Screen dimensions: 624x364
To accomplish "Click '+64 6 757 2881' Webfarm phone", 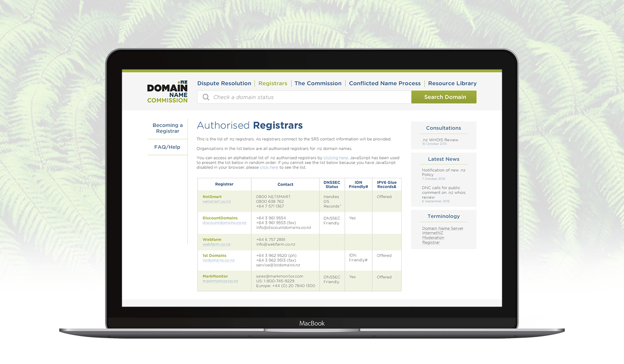I will 271,239.
